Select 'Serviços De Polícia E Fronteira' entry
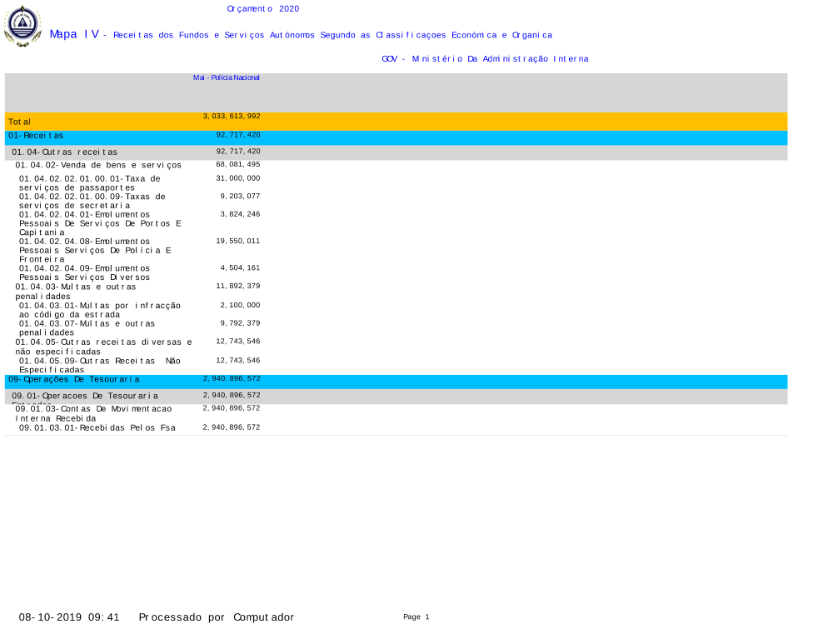This screenshot has width=833, height=644. pyautogui.click(x=95, y=250)
